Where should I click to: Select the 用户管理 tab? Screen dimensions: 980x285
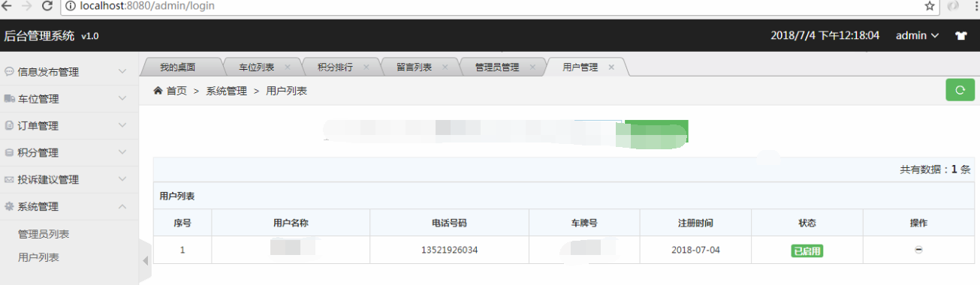580,67
